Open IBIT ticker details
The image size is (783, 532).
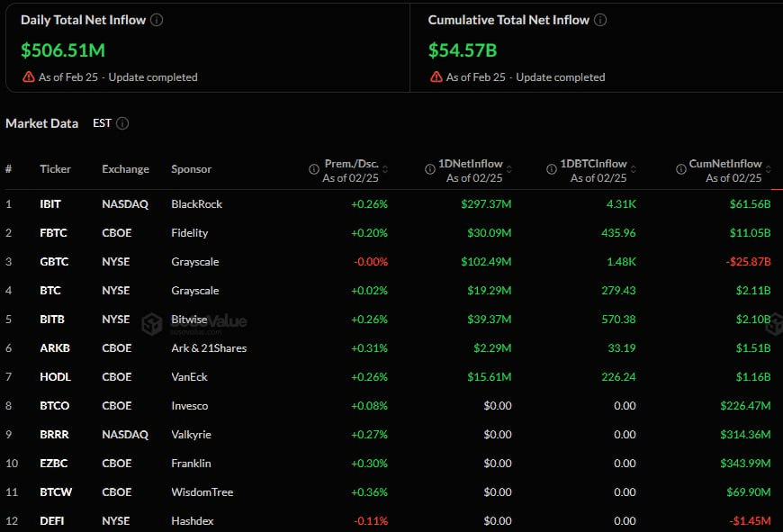[51, 204]
